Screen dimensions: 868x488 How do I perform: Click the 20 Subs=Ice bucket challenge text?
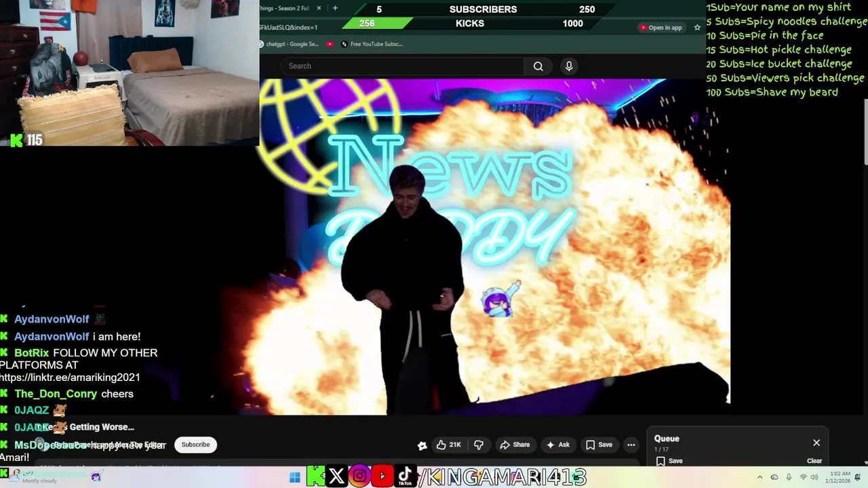pos(779,64)
